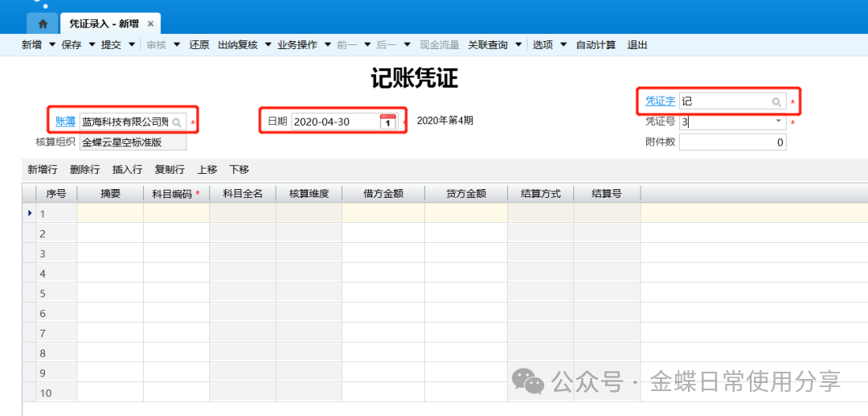Open 关联查询 in the toolbar
Screen dimensions: 868x416
click(x=488, y=45)
